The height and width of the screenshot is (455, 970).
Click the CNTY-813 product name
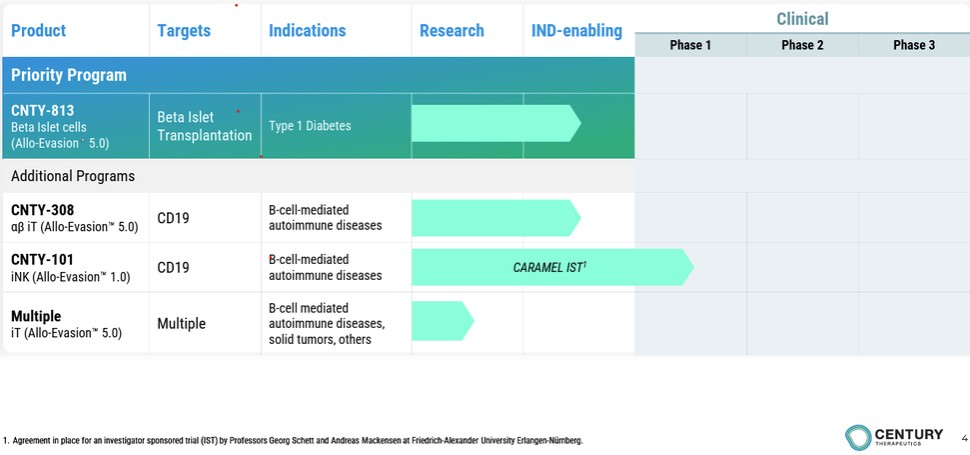click(43, 110)
